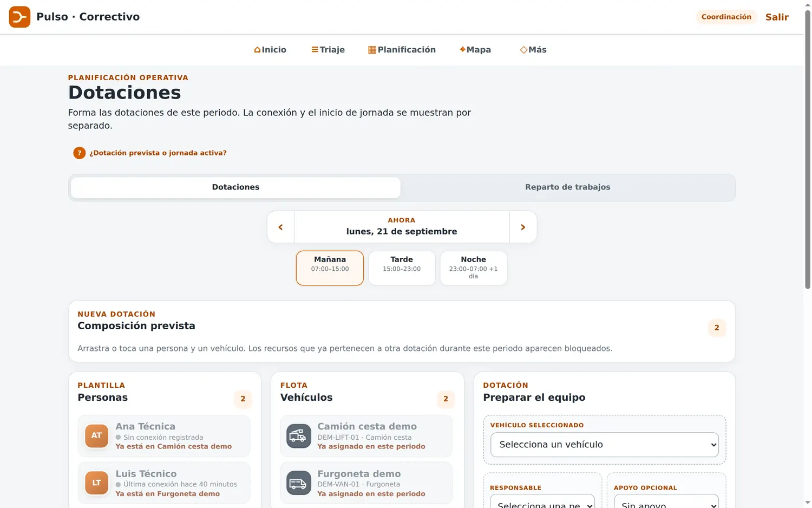Select the Noche 23:00-07:00 shift
The image size is (812, 508).
pos(474,268)
